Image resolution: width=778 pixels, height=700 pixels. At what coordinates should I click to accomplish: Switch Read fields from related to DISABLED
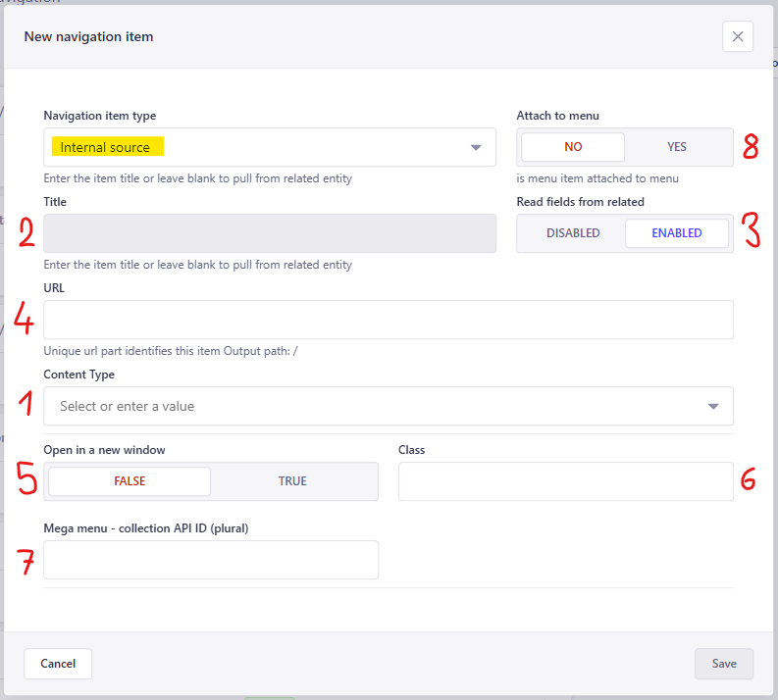(x=573, y=233)
